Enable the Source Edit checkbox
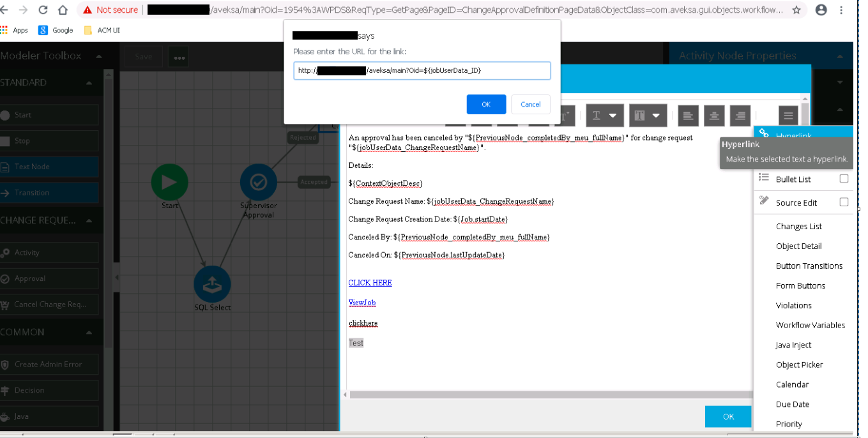The height and width of the screenshot is (438, 868). coord(844,202)
